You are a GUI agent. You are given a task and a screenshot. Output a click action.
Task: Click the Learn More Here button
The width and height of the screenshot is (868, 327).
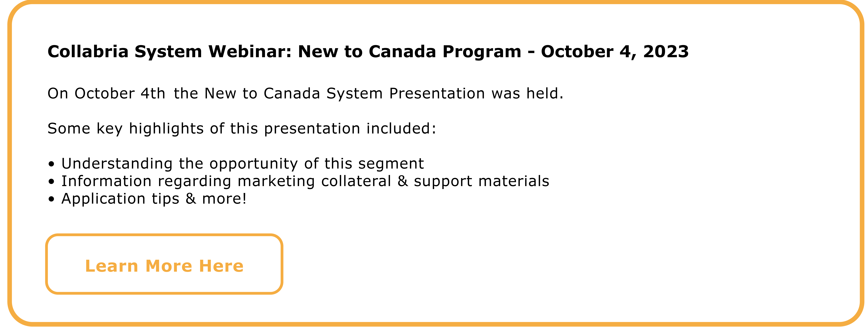pos(164,264)
